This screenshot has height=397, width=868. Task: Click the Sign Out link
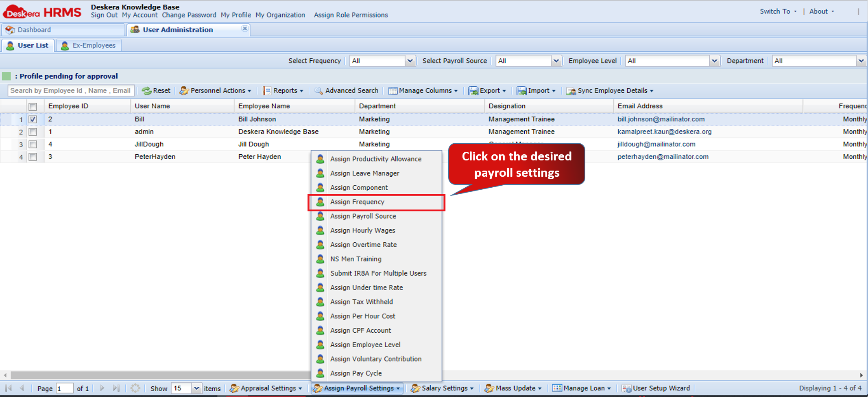coord(104,15)
